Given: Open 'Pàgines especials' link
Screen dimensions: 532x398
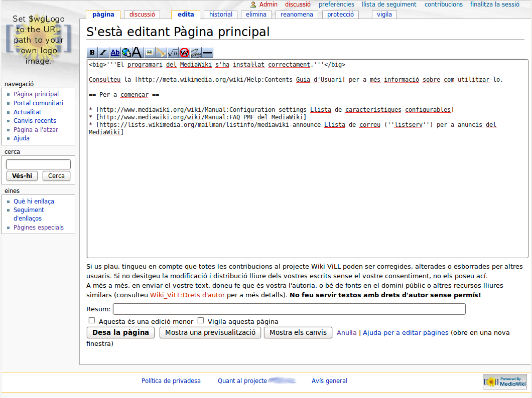Looking at the screenshot, I should [x=38, y=227].
